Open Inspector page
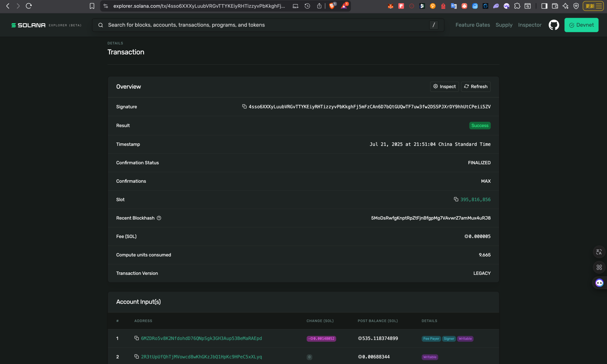 pos(530,25)
